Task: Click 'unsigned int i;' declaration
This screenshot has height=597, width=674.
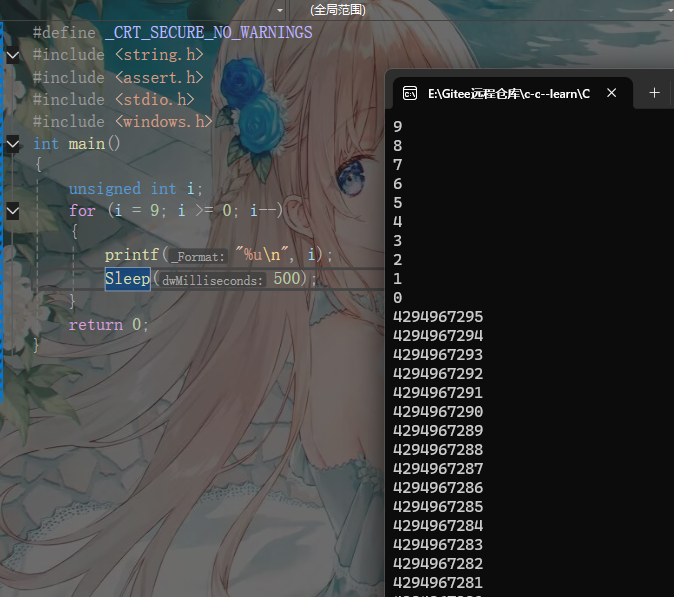Action: coord(135,189)
